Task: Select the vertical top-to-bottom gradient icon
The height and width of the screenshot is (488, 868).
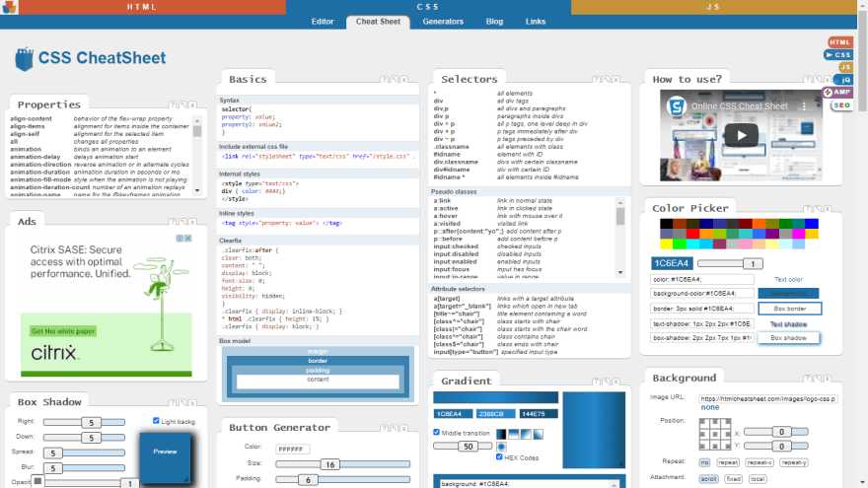Action: point(514,434)
